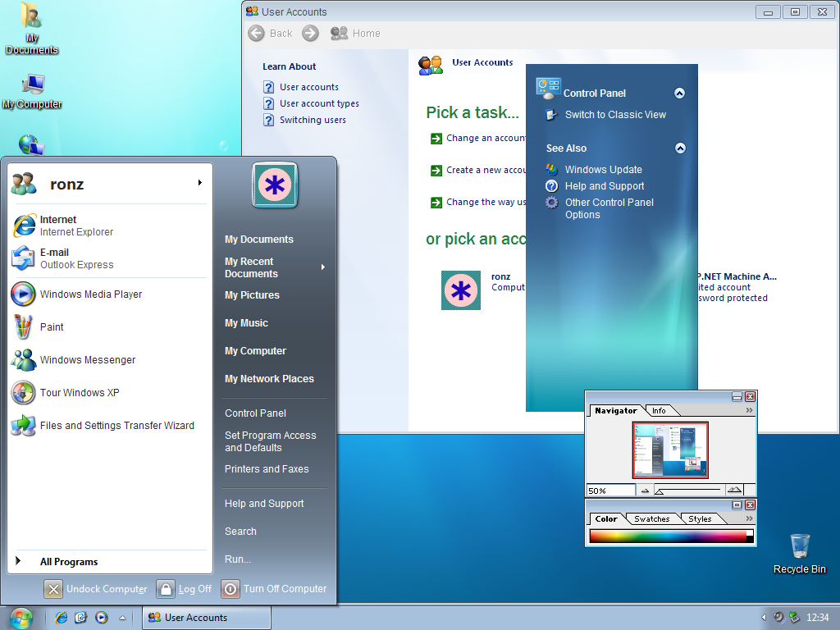
Task: Collapse the Control Panel section
Action: click(x=680, y=93)
